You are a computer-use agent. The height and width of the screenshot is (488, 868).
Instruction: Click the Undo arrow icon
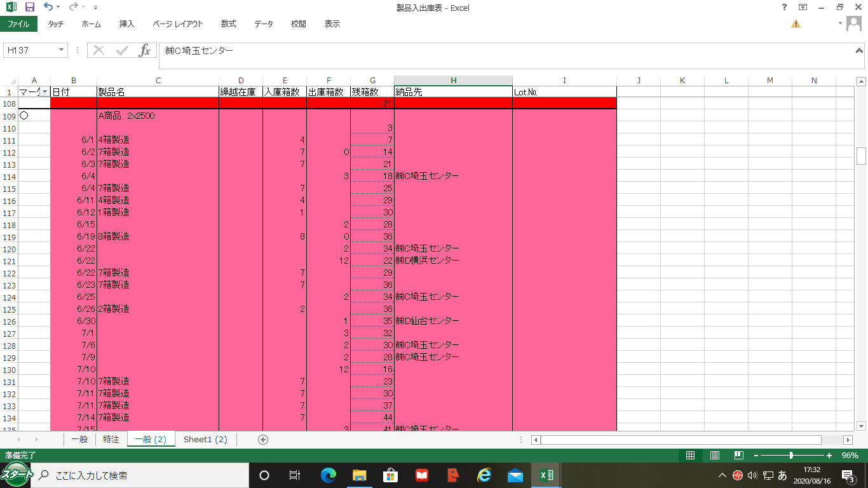48,8
